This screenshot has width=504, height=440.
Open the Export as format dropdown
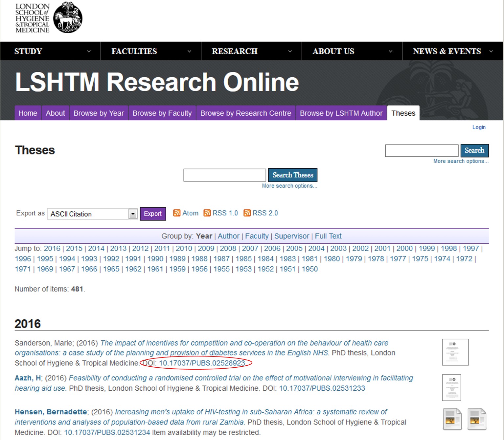133,214
